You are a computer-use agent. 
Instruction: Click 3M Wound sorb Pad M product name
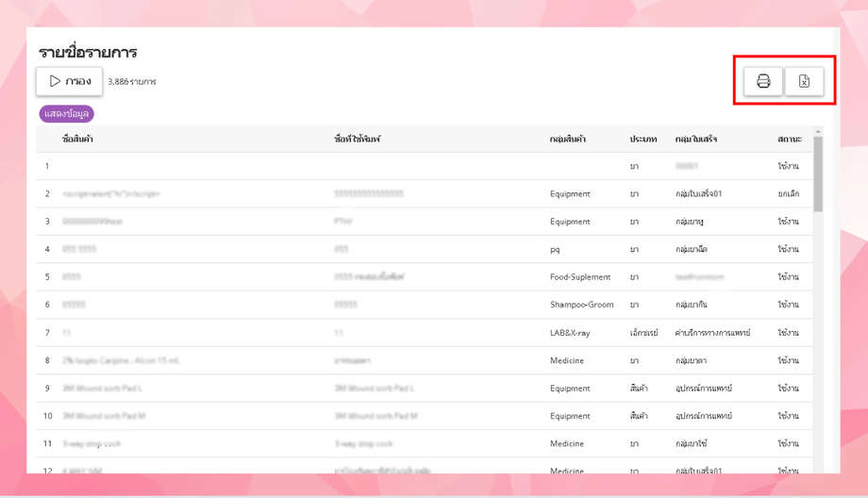coord(104,416)
